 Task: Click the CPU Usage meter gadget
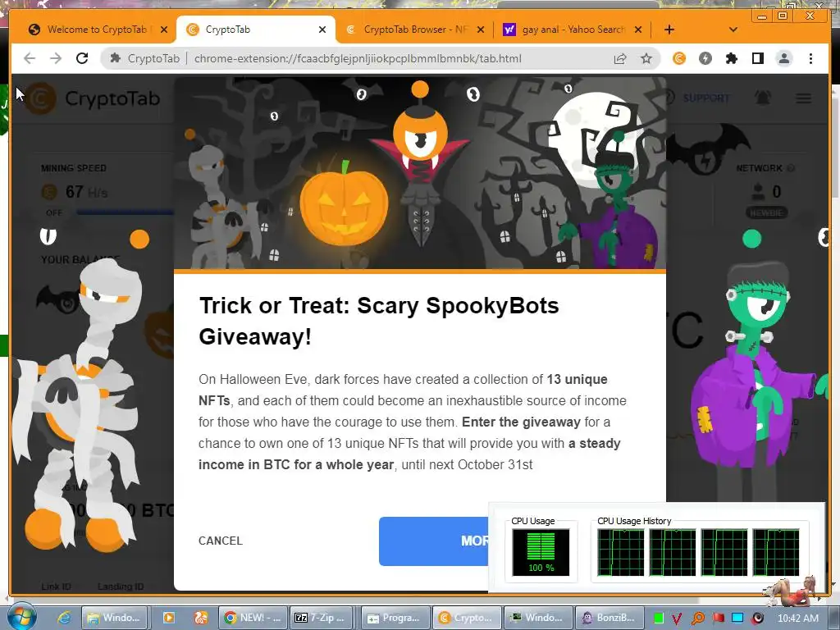(x=541, y=552)
